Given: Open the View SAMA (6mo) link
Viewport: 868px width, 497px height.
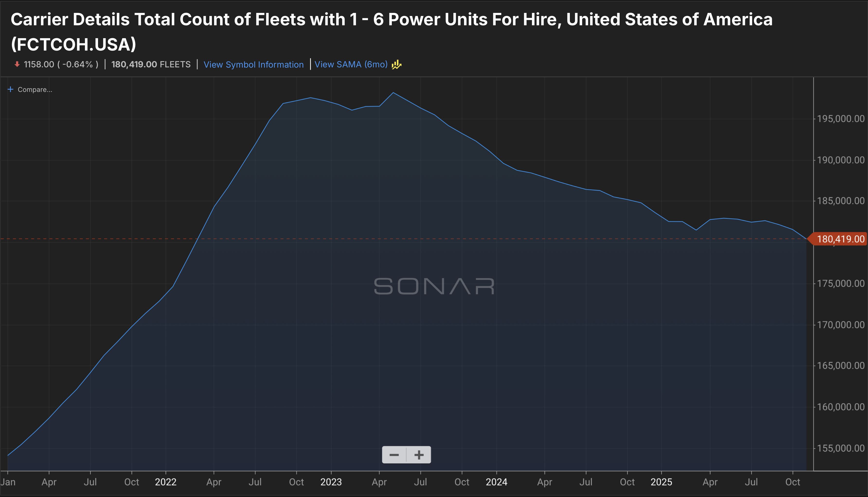Looking at the screenshot, I should point(351,64).
